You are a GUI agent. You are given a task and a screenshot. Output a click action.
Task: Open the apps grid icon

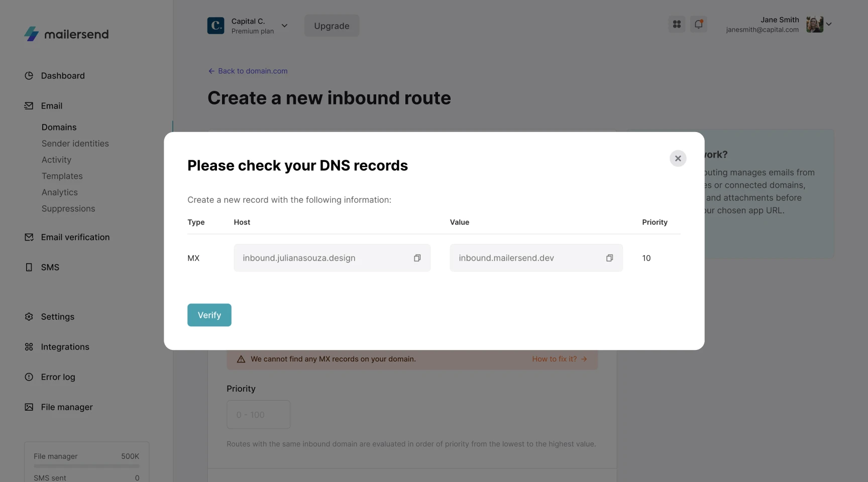pos(677,24)
